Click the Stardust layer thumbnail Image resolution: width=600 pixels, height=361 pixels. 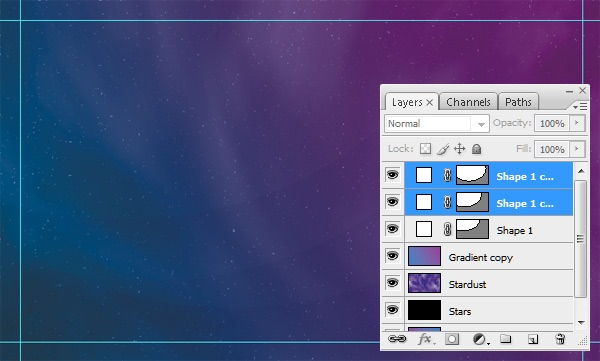click(424, 283)
